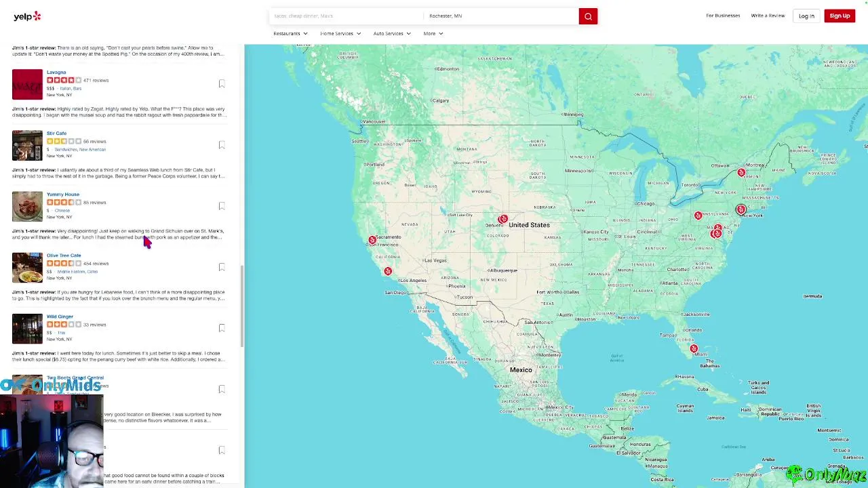Viewport: 868px width, 488px height.
Task: Click the Wild Ginger thumbnail image
Action: [x=27, y=328]
